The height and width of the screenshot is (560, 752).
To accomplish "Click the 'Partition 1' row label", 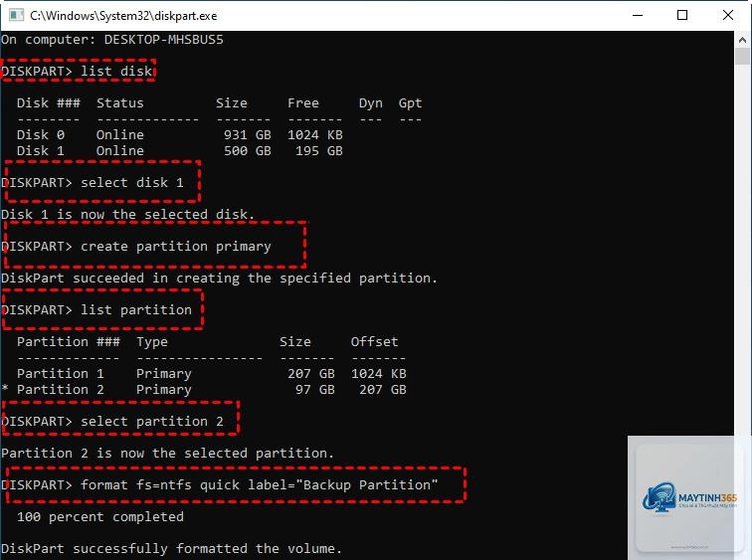I will coord(61,373).
